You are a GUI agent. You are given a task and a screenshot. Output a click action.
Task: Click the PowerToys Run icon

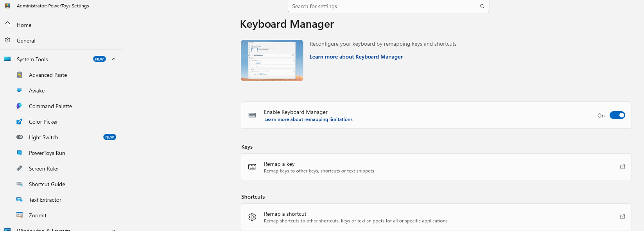(20, 153)
